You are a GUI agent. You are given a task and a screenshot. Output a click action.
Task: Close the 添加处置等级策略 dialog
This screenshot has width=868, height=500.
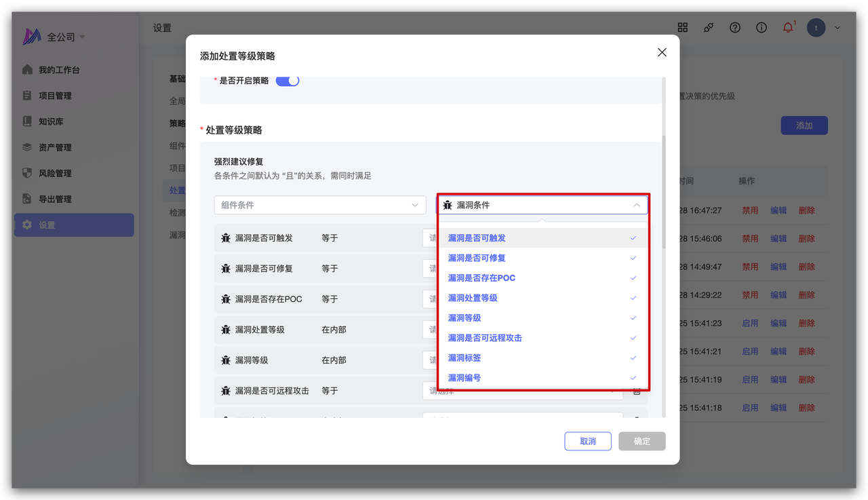(662, 52)
